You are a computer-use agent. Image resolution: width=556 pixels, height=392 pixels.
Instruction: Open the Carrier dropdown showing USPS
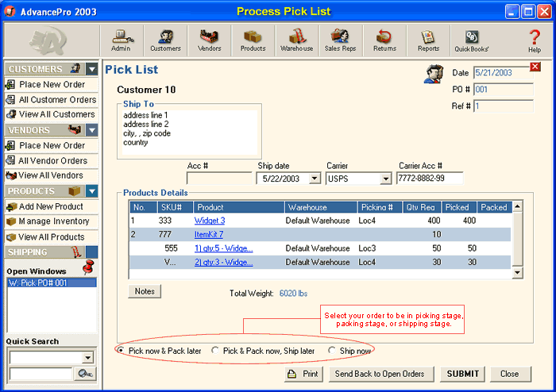click(385, 179)
